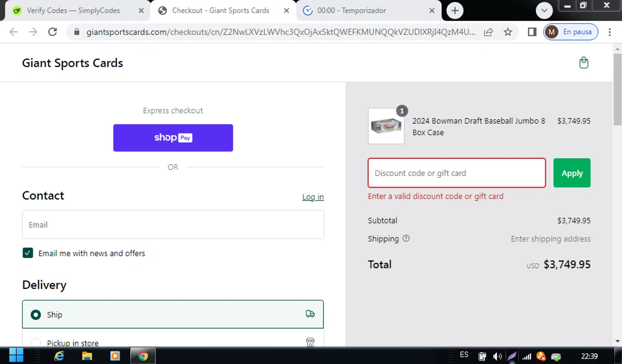Share this page via address bar icon
The height and width of the screenshot is (364, 622).
click(488, 32)
